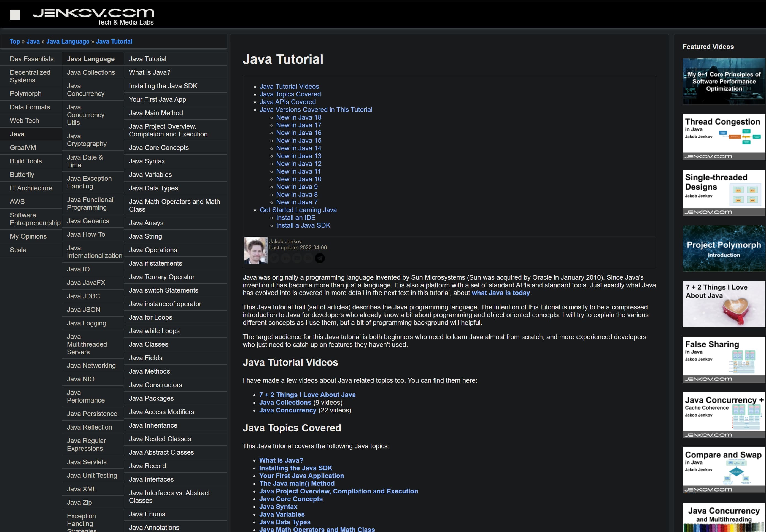Open the 'Java Tutorial Videos' link

[x=289, y=86]
